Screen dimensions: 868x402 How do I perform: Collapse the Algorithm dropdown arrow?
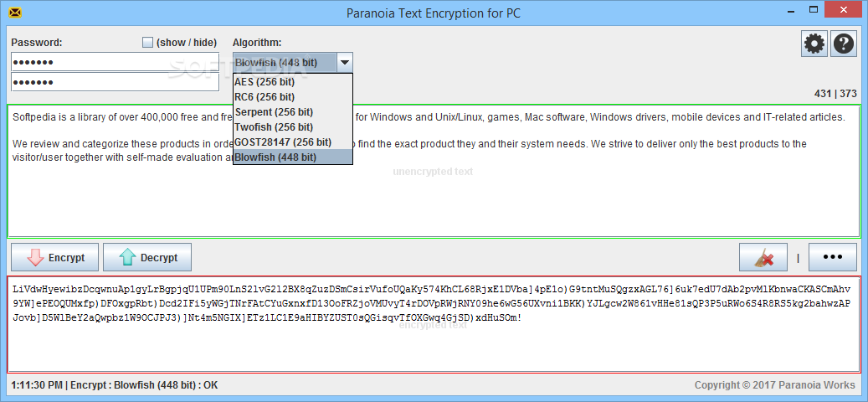(344, 63)
